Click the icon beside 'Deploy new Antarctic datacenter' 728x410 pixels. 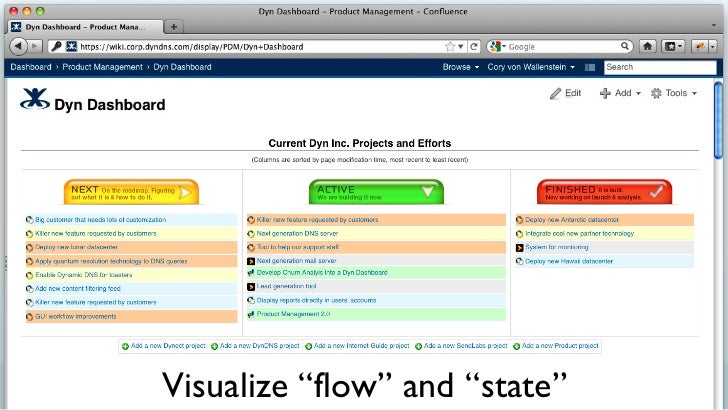click(x=520, y=220)
